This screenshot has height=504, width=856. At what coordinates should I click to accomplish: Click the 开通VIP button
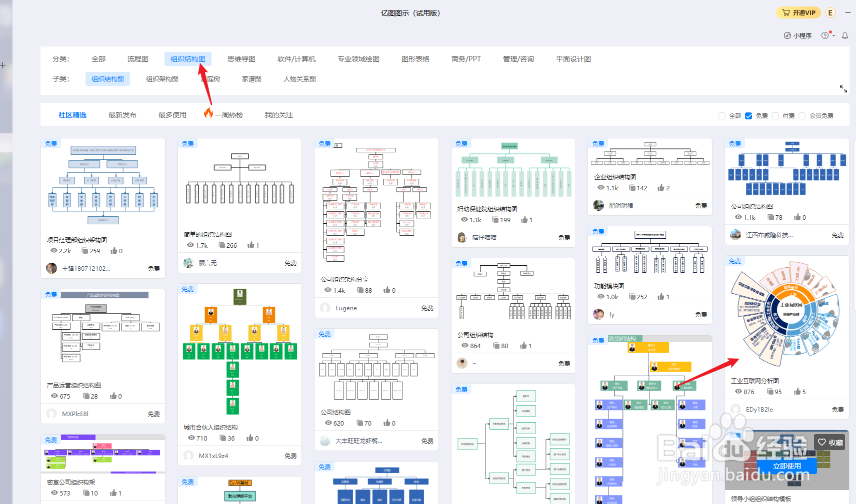coord(798,12)
